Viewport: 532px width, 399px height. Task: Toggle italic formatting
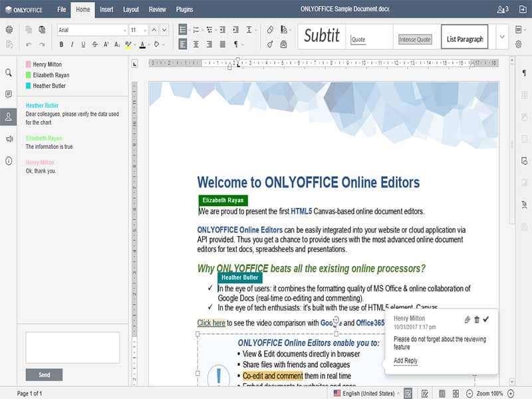click(x=72, y=45)
